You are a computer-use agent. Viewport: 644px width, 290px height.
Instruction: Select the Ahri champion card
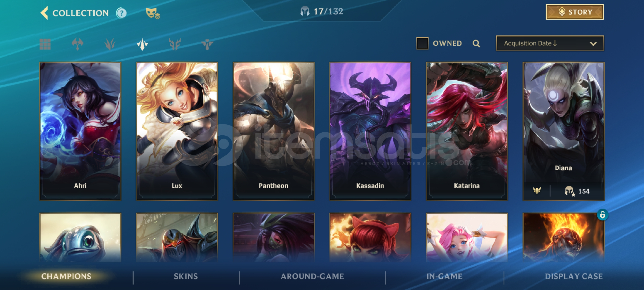80,131
